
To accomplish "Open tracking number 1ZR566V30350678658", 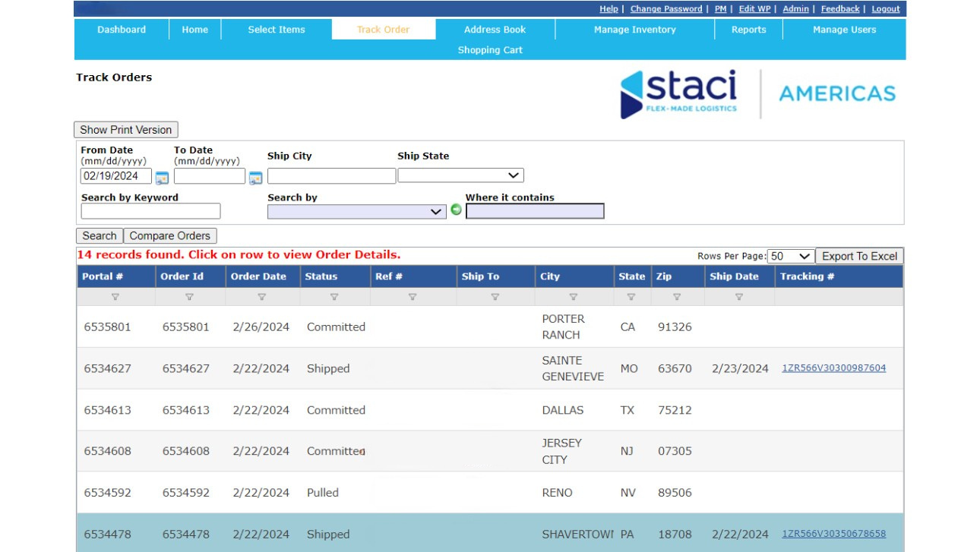I will (x=833, y=534).
